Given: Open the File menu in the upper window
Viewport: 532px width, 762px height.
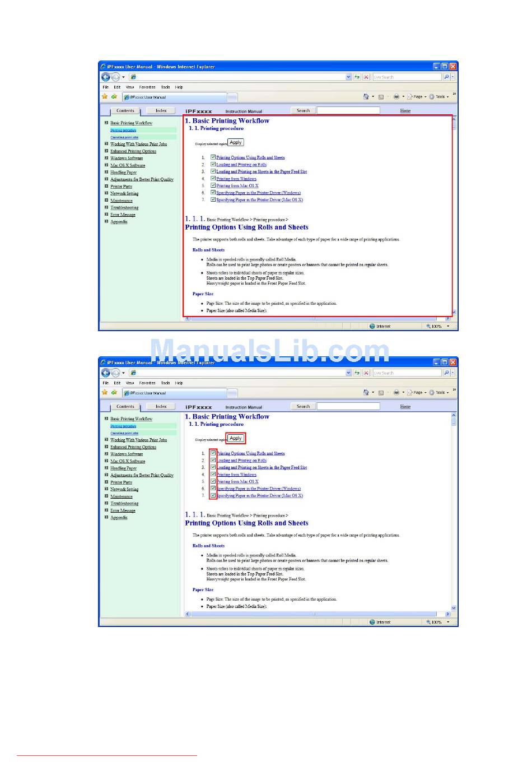Looking at the screenshot, I should pos(105,87).
